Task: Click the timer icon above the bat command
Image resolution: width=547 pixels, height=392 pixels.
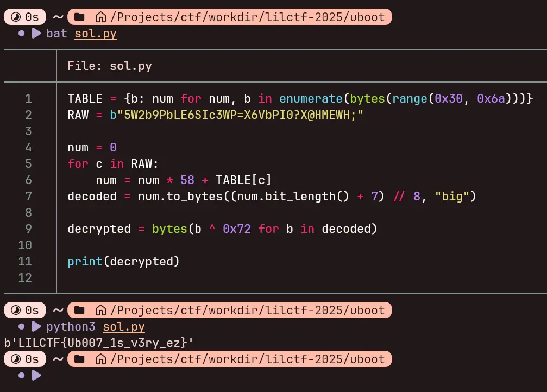Action: [x=16, y=17]
